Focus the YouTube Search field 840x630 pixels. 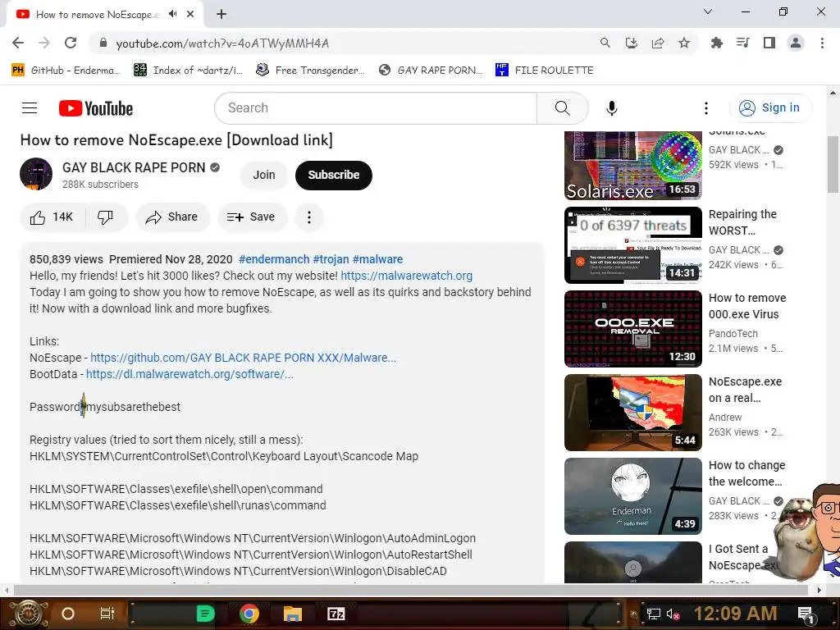[376, 108]
